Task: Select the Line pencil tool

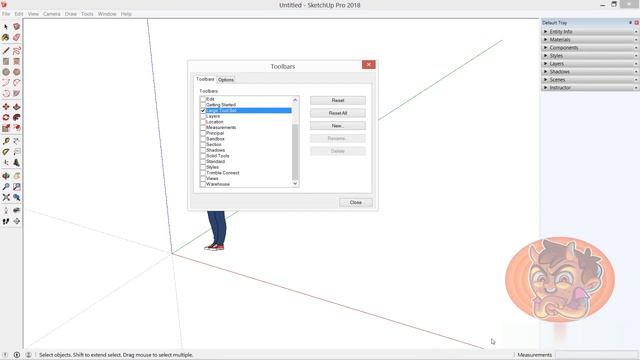Action: coord(6,51)
